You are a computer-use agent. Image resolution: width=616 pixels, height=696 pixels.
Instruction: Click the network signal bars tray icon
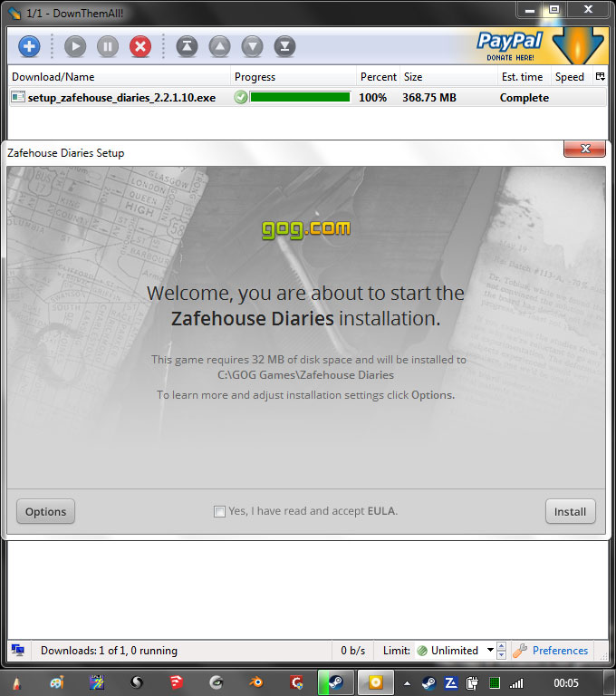pyautogui.click(x=516, y=683)
